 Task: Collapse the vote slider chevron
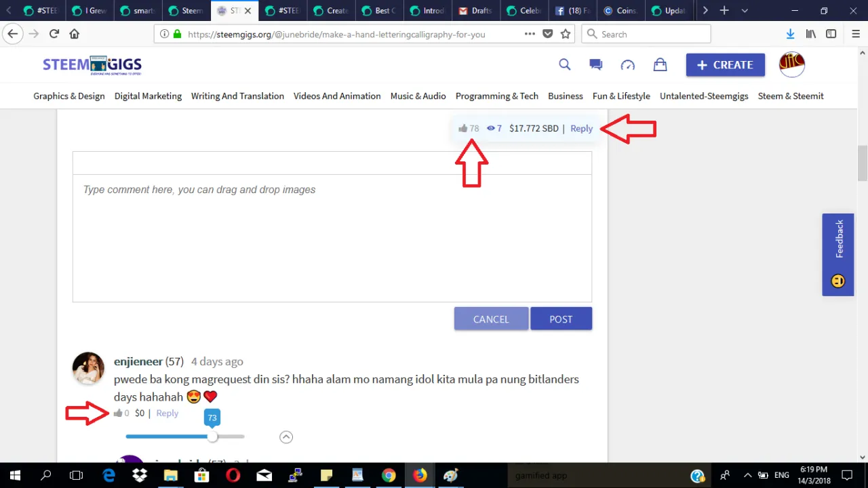tap(286, 437)
